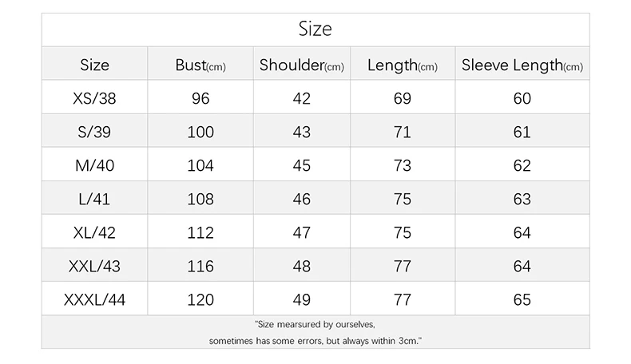Screen dimensions: 631x364
Task: Click the bust value 96
Action: 200,98
